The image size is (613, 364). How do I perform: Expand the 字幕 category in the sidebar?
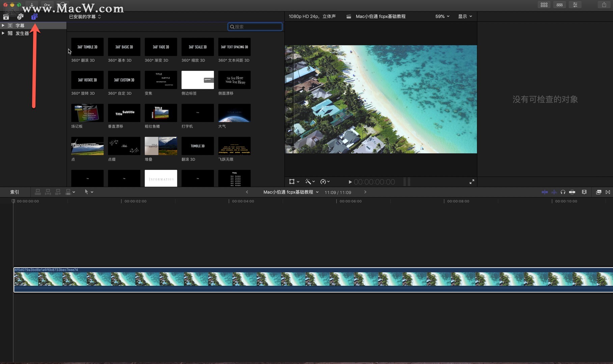click(3, 26)
